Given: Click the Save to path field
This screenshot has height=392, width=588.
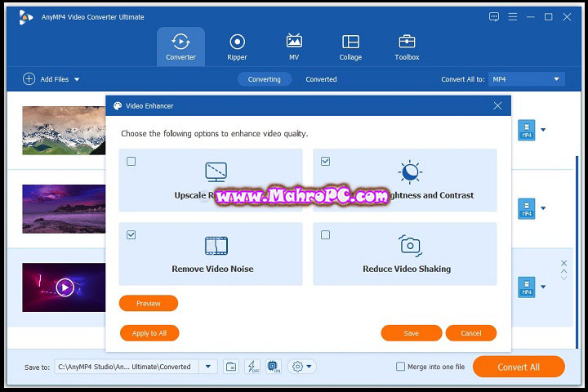Looking at the screenshot, I should pos(127,367).
